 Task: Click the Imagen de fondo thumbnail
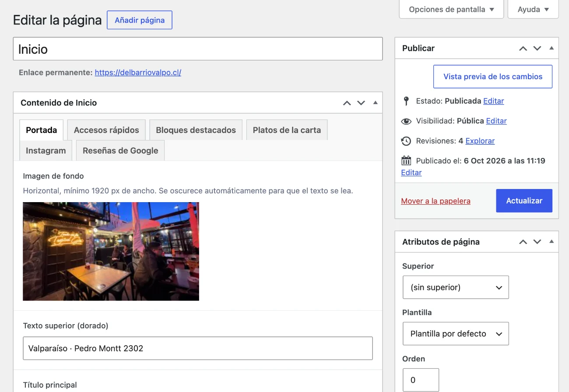click(111, 252)
